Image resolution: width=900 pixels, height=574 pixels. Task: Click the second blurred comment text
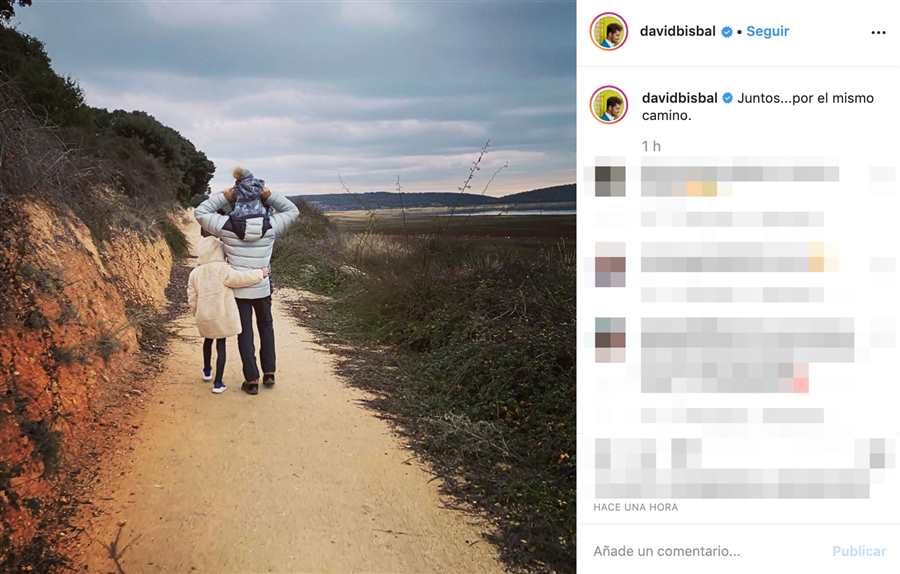(740, 257)
